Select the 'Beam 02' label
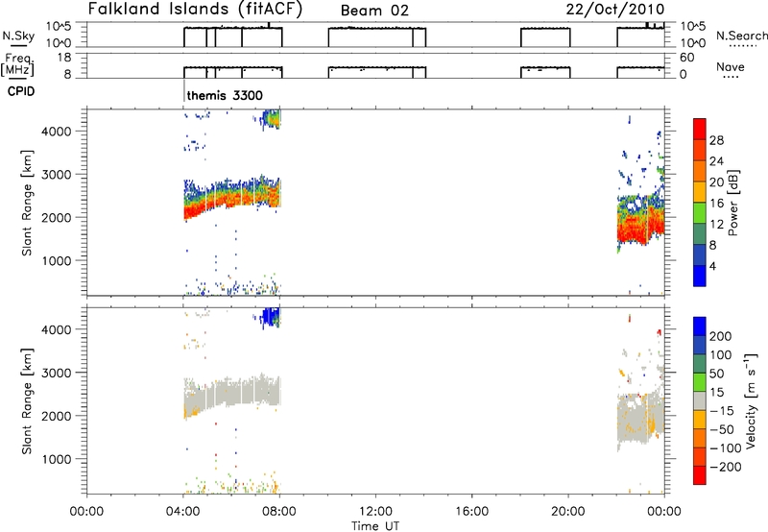 tap(374, 11)
